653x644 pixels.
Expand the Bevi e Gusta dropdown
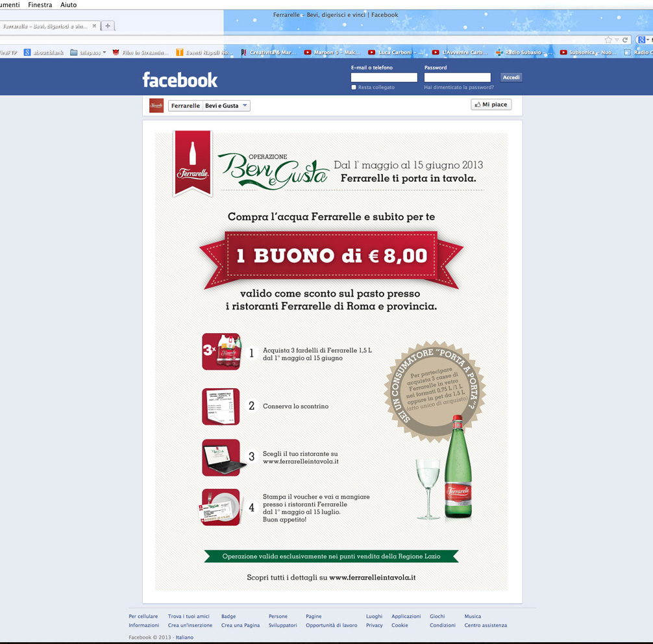226,106
